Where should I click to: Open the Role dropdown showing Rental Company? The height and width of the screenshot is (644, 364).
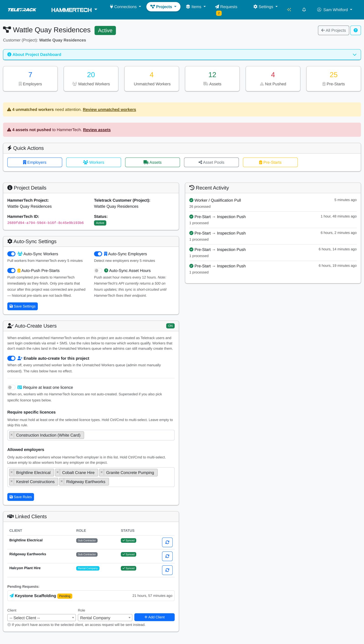click(x=105, y=618)
